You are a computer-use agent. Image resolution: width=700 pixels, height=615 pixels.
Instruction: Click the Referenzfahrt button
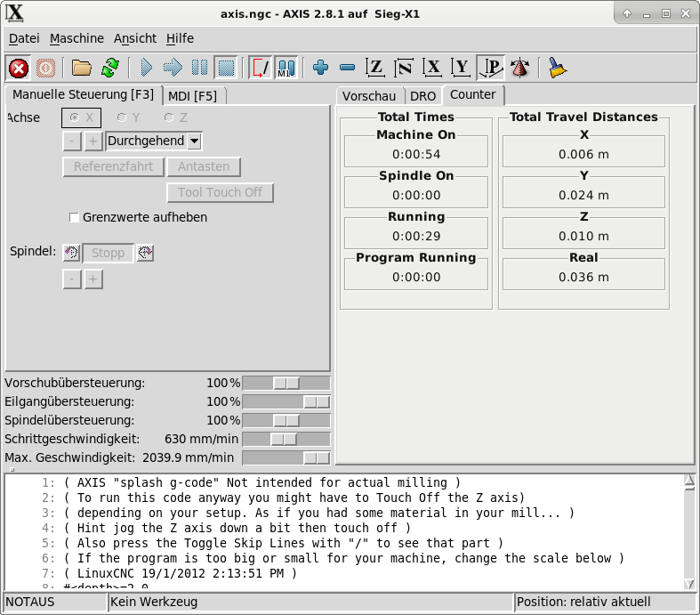pyautogui.click(x=114, y=166)
